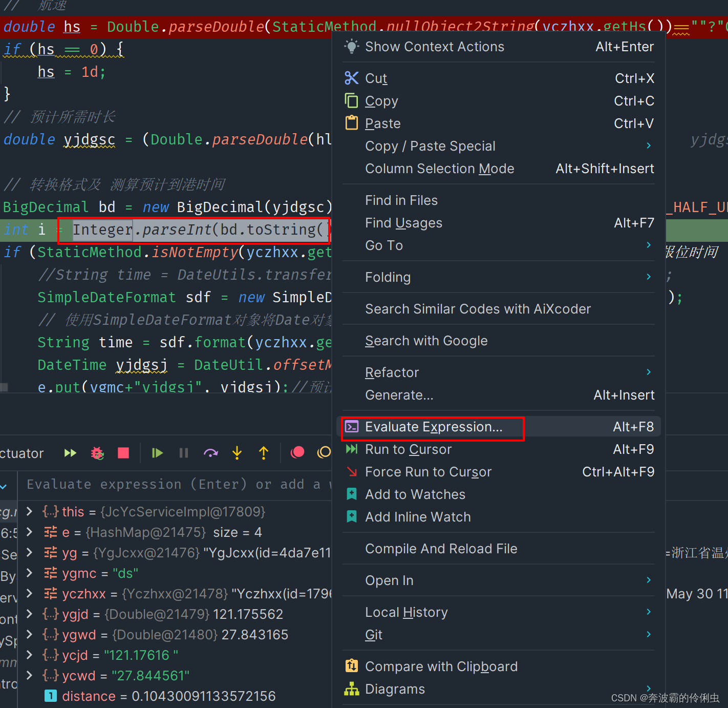728x708 pixels.
Task: Step Over the current line
Action: 210,453
